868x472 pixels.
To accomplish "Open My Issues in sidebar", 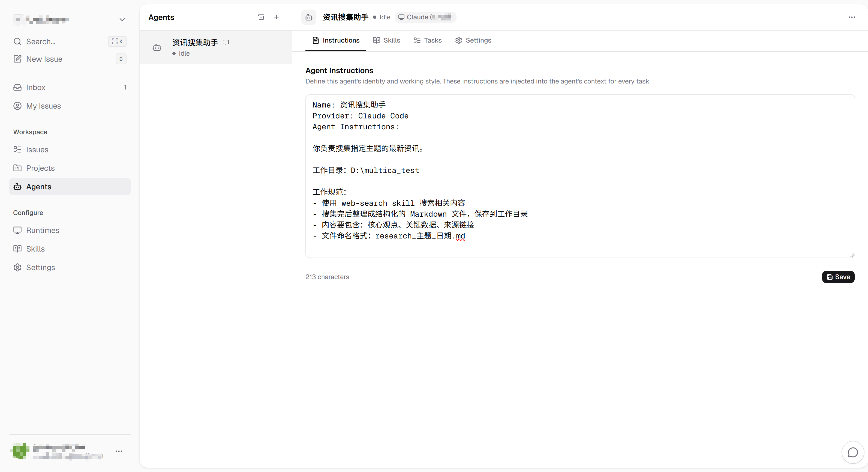I will 70,106.
